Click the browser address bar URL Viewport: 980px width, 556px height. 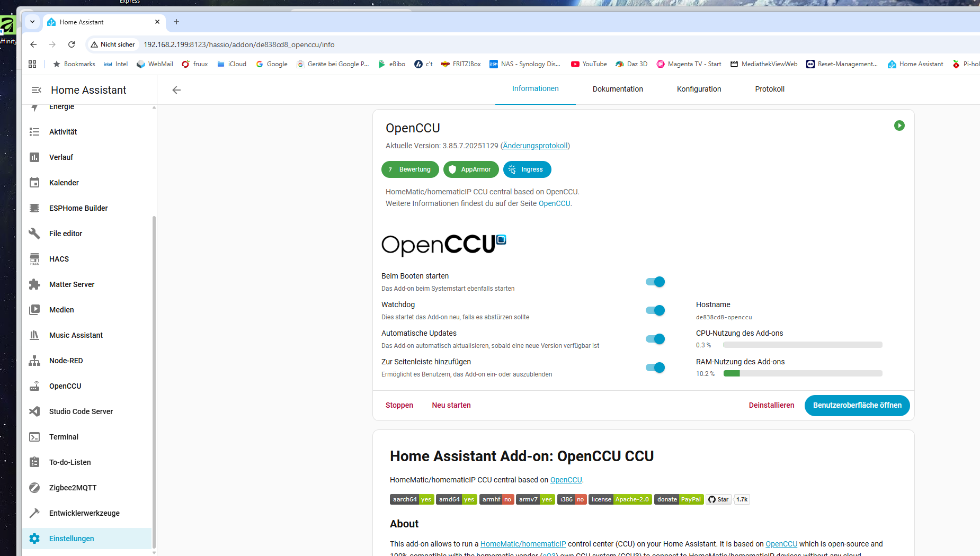point(239,44)
